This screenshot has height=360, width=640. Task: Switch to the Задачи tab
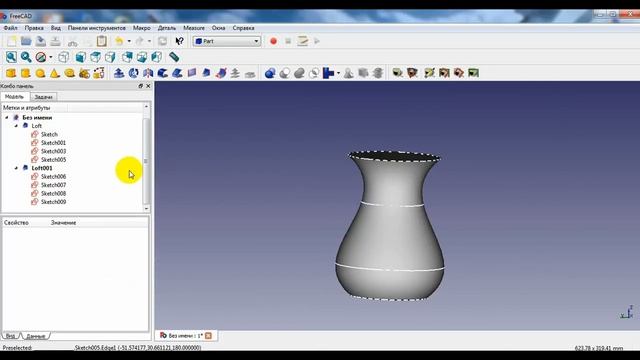[43, 97]
